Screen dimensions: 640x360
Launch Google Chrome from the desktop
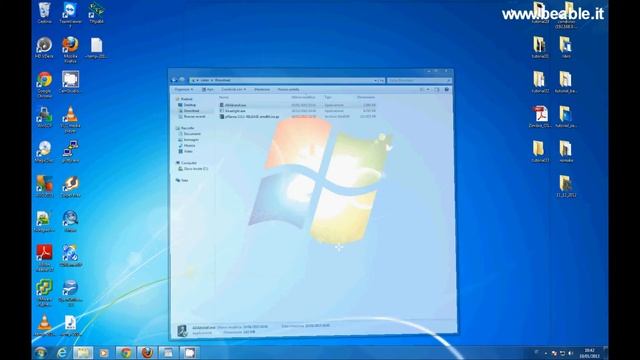point(44,84)
